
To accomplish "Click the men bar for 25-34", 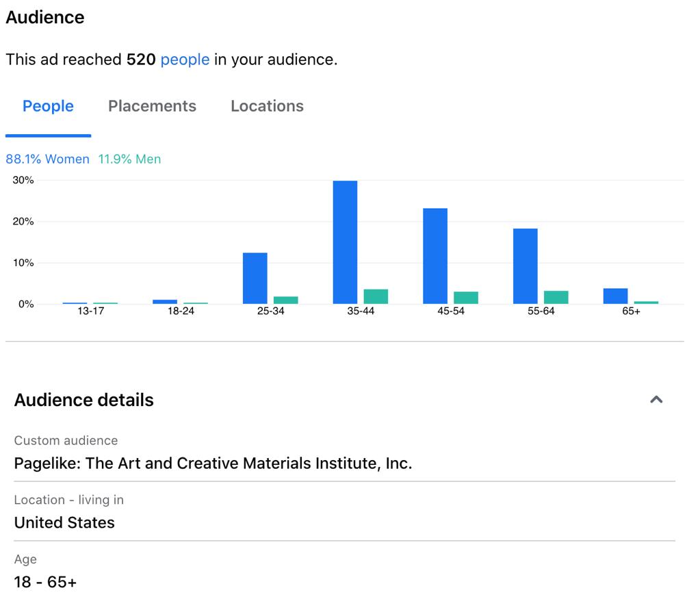I will point(286,300).
